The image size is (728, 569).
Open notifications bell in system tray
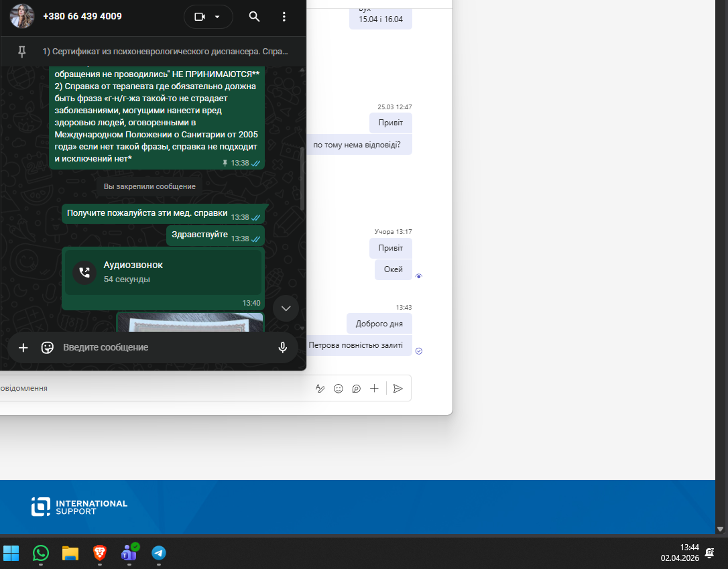tap(709, 553)
